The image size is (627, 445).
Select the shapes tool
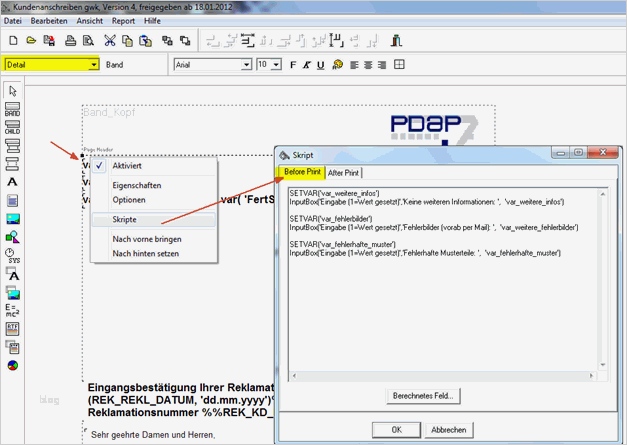(12, 237)
